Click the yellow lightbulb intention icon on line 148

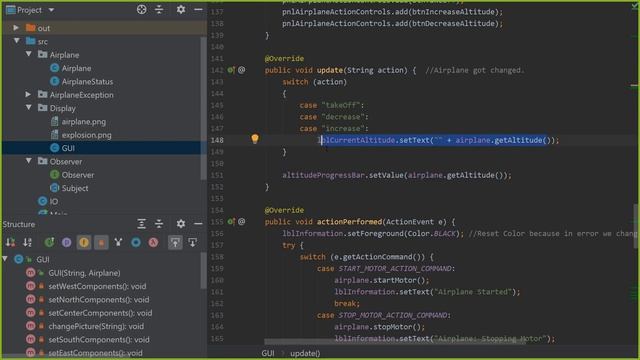[x=255, y=139]
